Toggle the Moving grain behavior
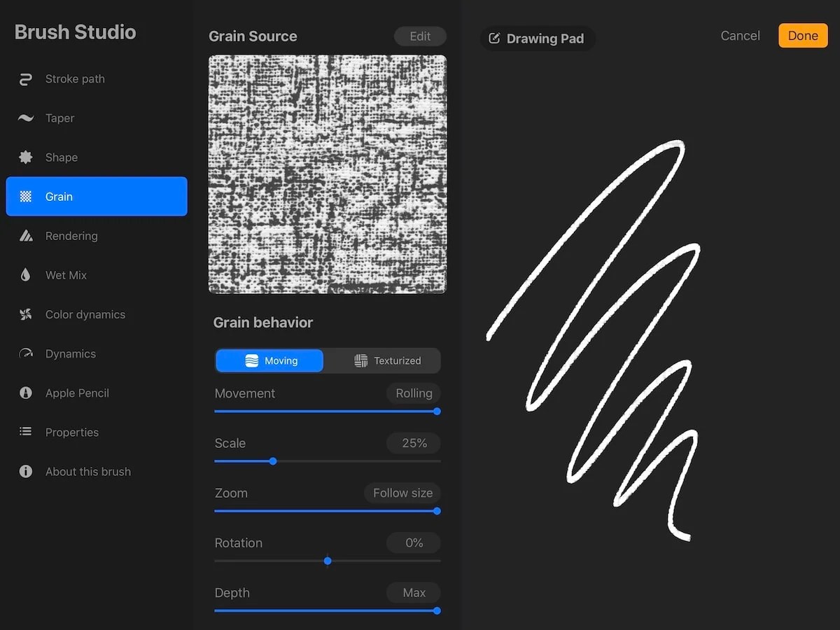 pos(269,360)
